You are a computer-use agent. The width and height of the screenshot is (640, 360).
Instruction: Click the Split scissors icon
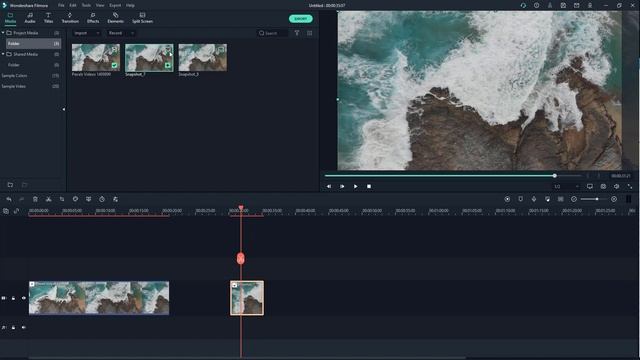tap(49, 199)
